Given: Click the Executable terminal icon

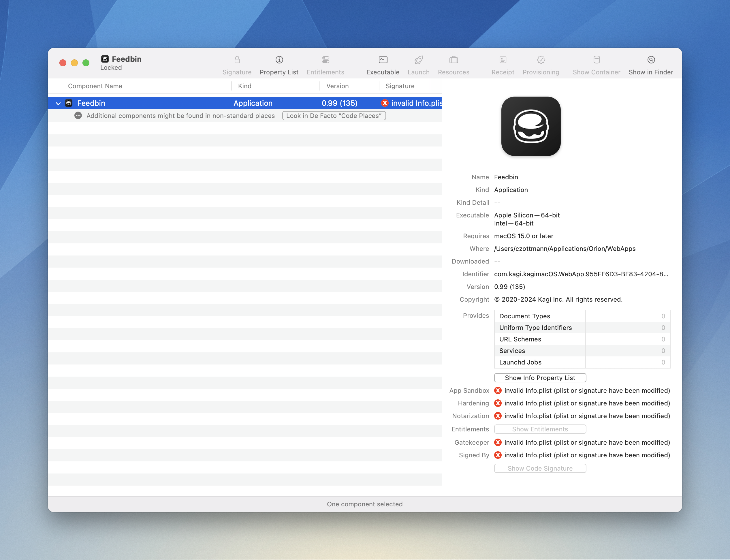Looking at the screenshot, I should pos(383,60).
